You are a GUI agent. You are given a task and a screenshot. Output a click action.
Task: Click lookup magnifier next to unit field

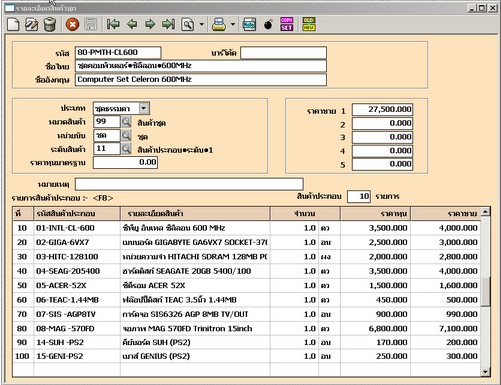click(126, 136)
